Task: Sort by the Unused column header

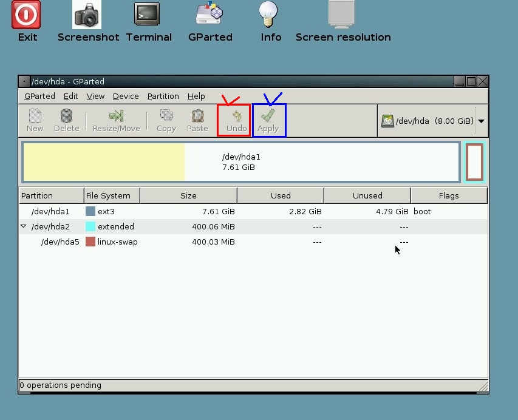Action: pos(367,195)
